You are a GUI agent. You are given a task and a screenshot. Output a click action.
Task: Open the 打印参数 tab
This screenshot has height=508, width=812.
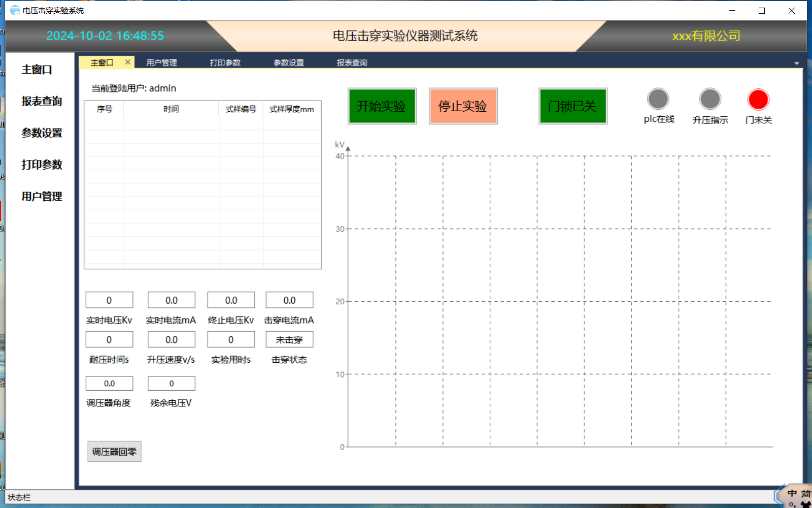(225, 62)
